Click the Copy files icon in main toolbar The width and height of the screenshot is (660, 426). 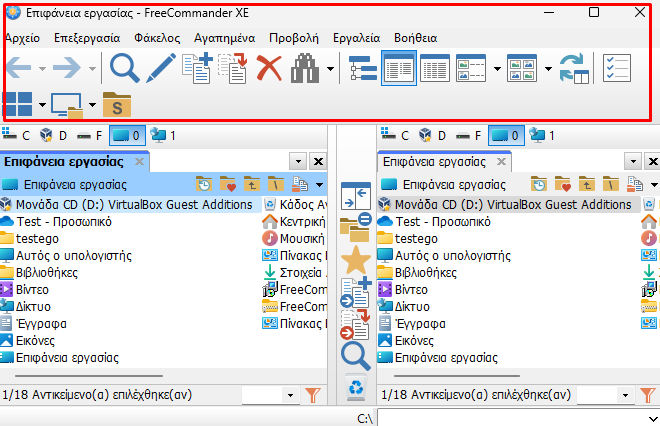point(197,68)
